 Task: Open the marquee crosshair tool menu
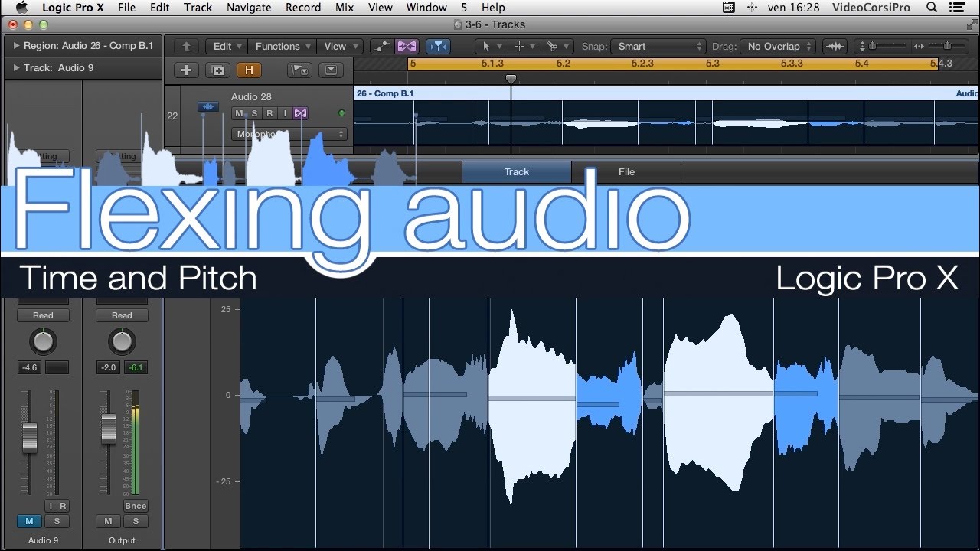click(523, 46)
